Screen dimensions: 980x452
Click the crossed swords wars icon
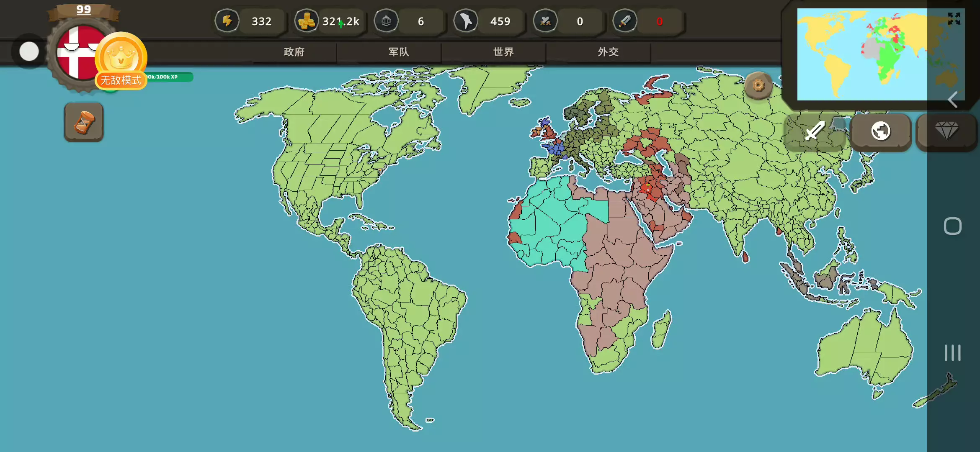point(545,21)
